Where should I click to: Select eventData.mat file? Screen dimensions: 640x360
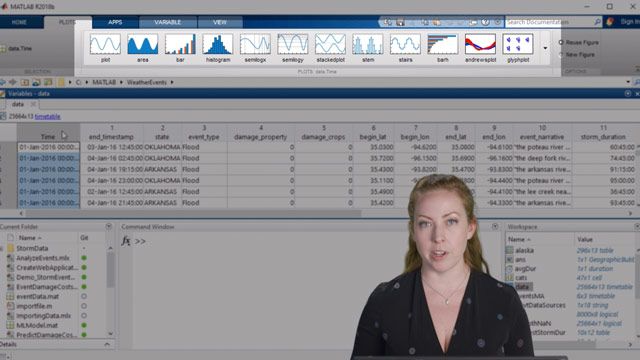click(38, 296)
